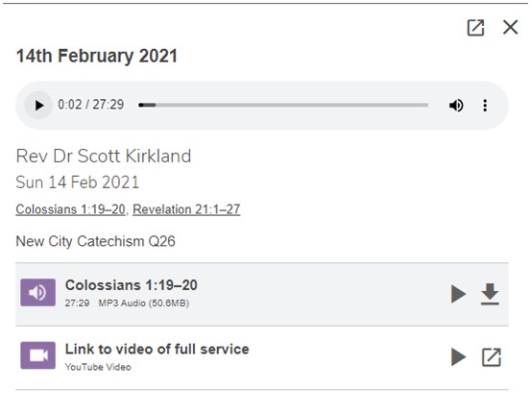Play the full service YouTube video
The height and width of the screenshot is (413, 532).
point(458,356)
